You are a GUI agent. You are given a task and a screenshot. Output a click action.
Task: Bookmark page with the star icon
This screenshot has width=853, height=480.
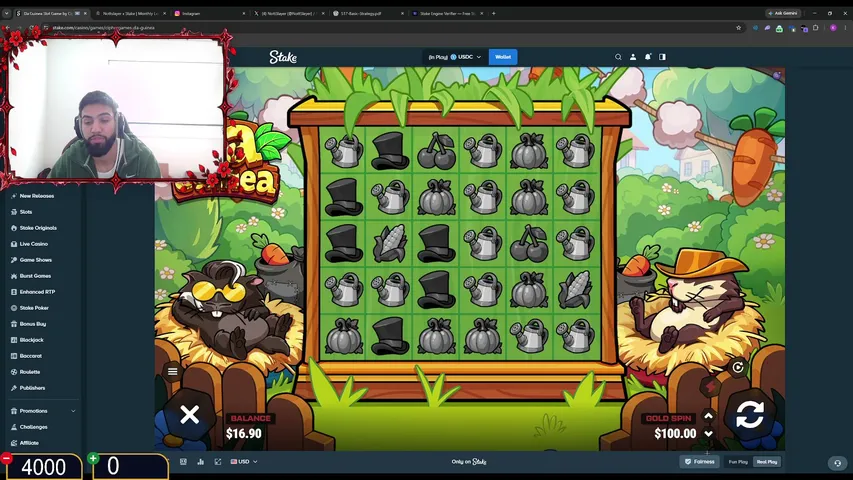pos(738,28)
